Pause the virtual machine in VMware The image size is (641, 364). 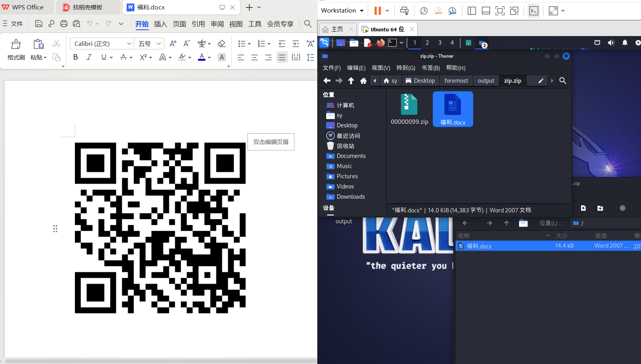378,11
